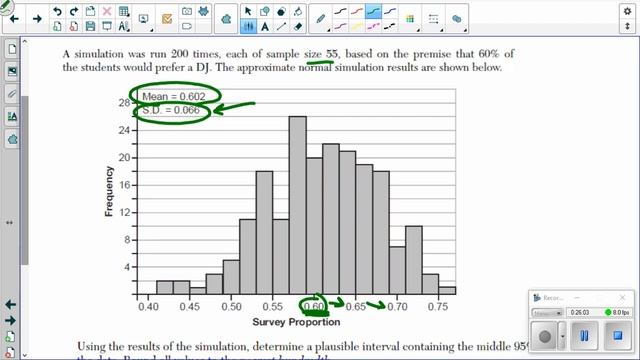Toggle the highlighted Pens tool button
This screenshot has width=640, height=360.
[248, 27]
